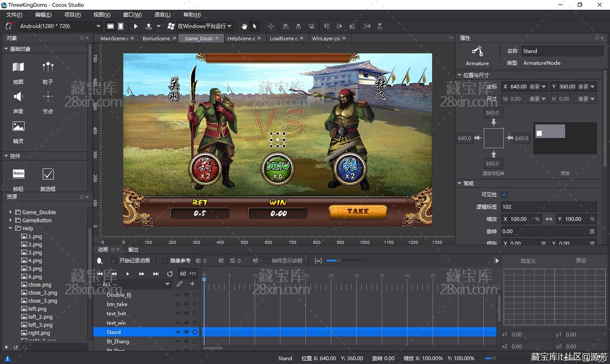
Task: Run the project with play icon
Action: [136, 26]
